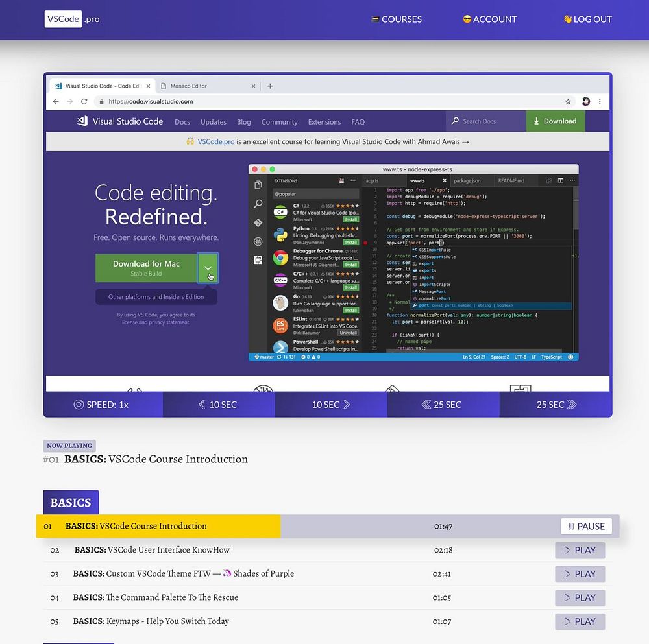Click browser reload icon in video
The width and height of the screenshot is (649, 644).
pyautogui.click(x=84, y=101)
